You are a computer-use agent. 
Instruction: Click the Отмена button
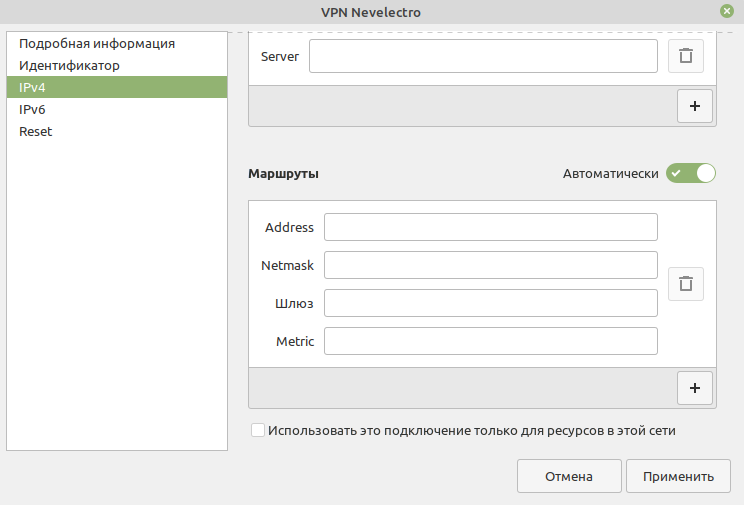(569, 476)
